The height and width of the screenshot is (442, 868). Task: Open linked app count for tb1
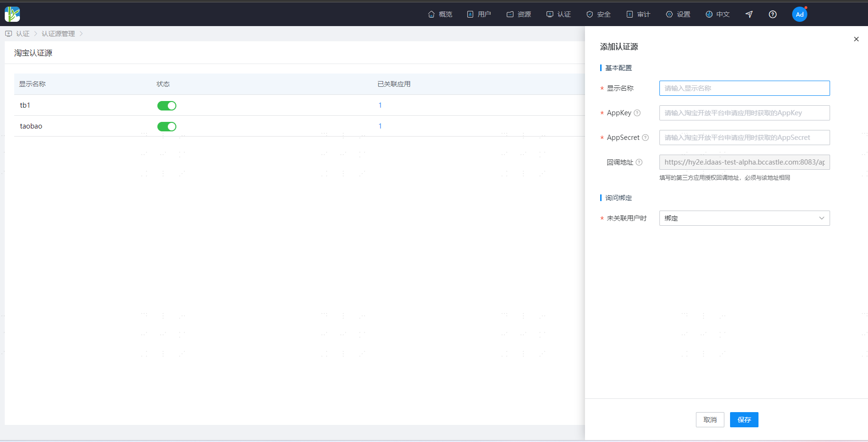380,105
